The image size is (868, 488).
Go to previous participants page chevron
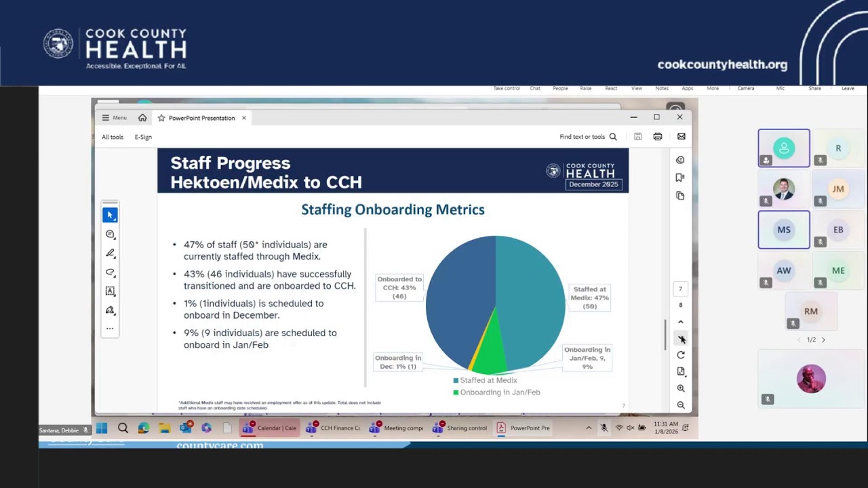799,340
